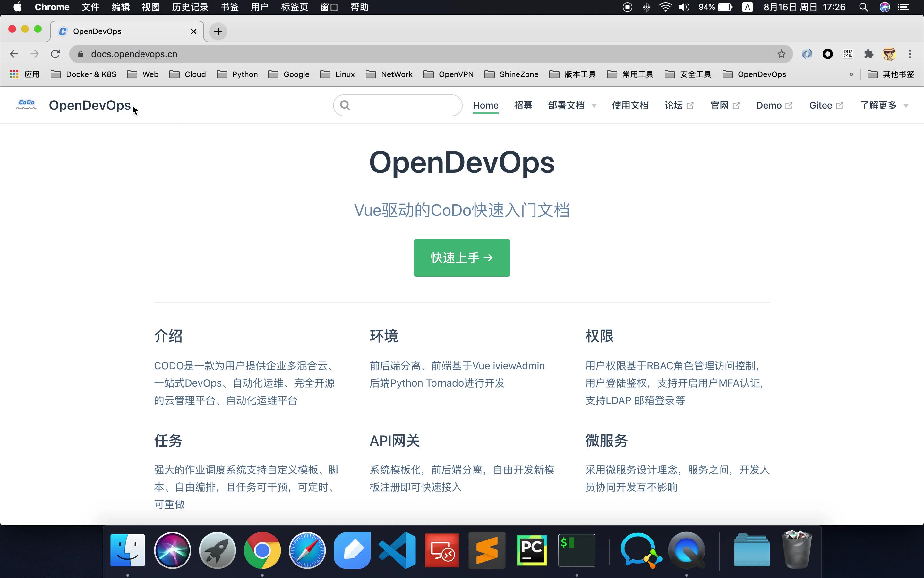This screenshot has width=924, height=578.
Task: Click the CoDo logo in site header
Action: pos(27,105)
